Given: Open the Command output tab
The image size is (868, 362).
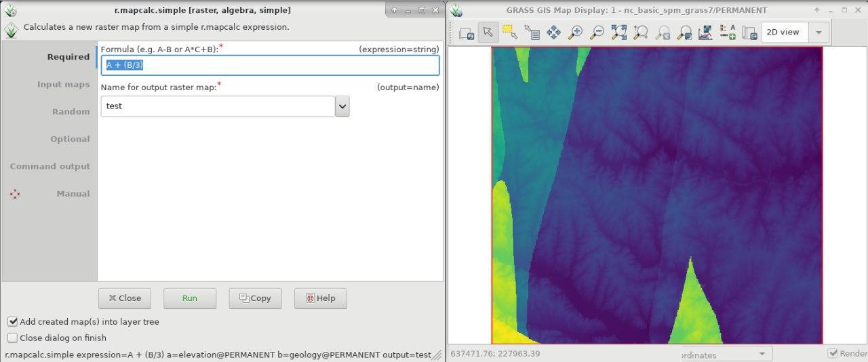Looking at the screenshot, I should [50, 166].
